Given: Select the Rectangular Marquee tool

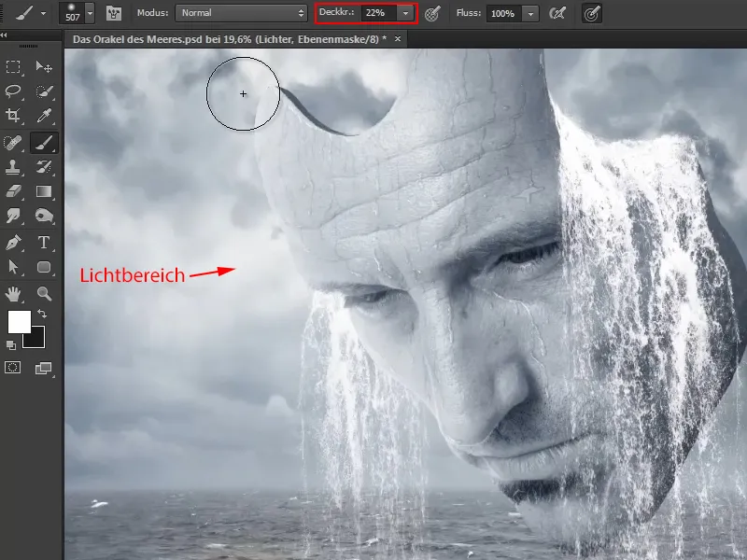Looking at the screenshot, I should coord(13,67).
